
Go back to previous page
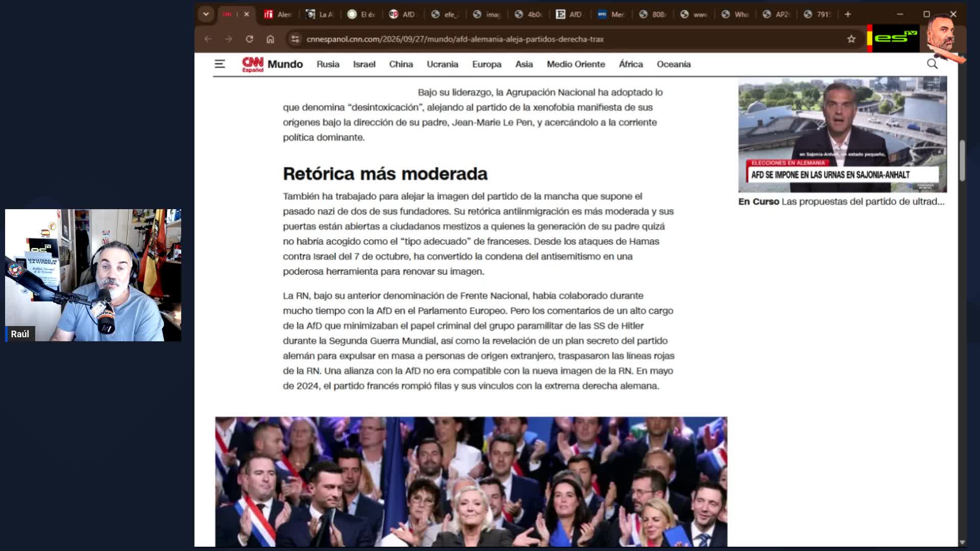coord(208,39)
